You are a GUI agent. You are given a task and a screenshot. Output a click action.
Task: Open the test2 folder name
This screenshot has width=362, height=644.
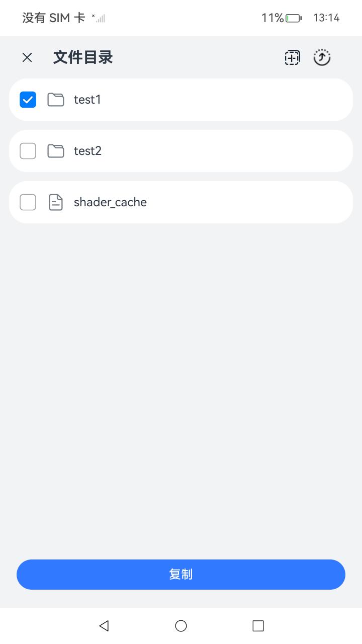click(87, 151)
